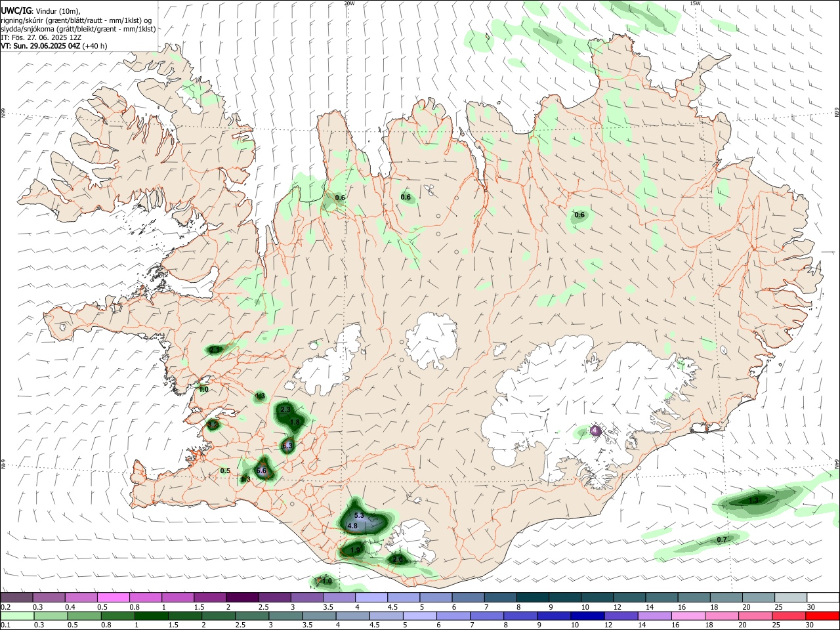Pick the white 30 swatch in top legend row
Screen dimensions: 840x630
823,597
